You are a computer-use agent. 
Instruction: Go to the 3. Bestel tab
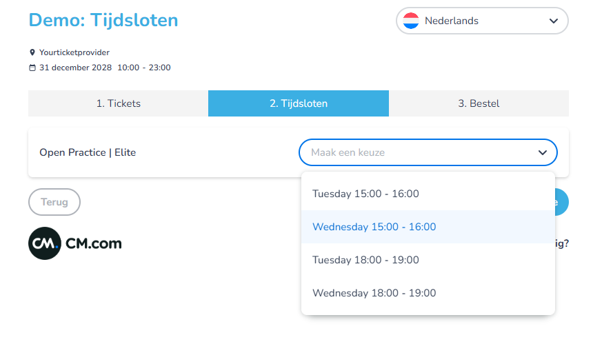[x=479, y=103]
